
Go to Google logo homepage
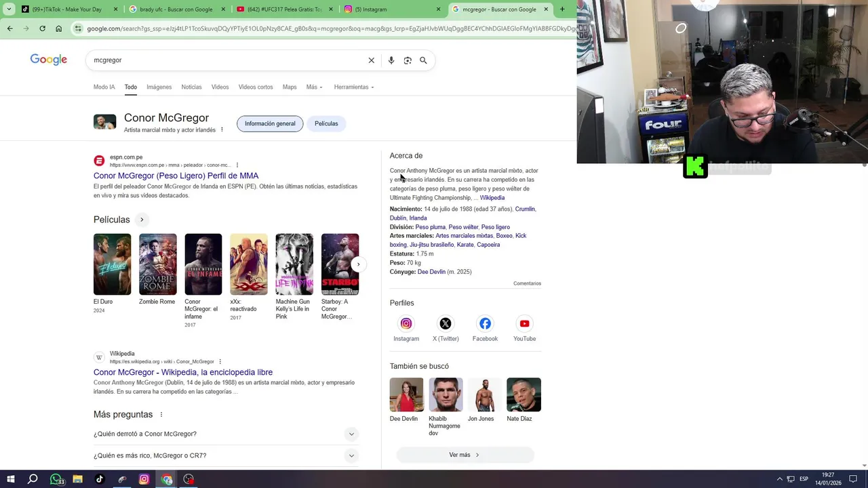pyautogui.click(x=49, y=60)
